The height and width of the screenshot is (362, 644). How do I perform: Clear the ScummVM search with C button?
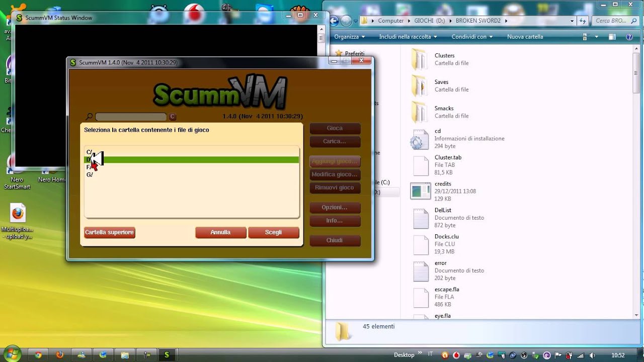pos(173,117)
